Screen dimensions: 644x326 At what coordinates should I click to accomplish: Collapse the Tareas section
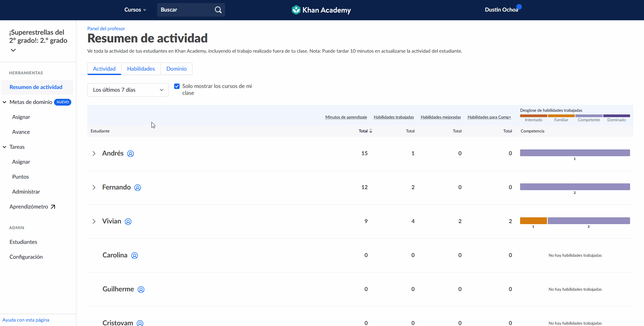coord(4,147)
